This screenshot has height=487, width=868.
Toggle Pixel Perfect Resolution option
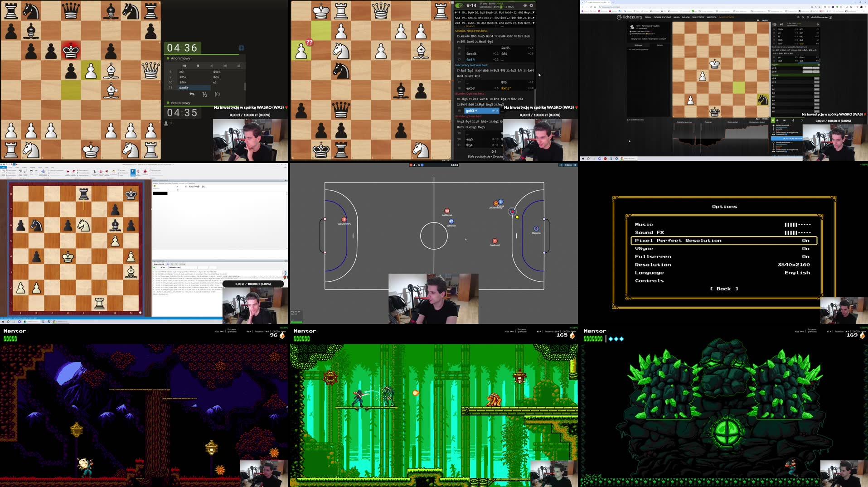click(724, 241)
